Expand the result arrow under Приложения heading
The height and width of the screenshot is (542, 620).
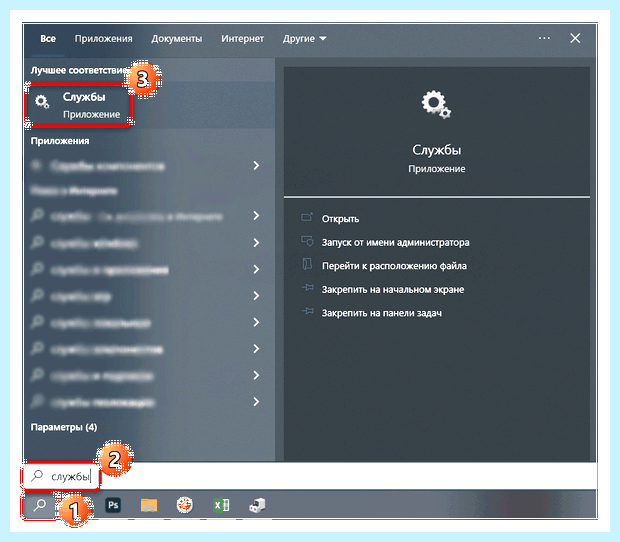tap(256, 165)
